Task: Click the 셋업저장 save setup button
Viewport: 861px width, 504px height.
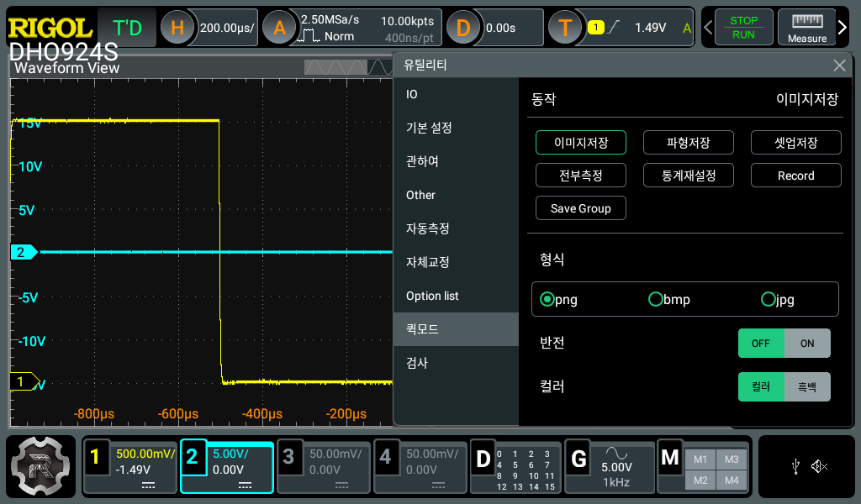Action: click(x=796, y=143)
